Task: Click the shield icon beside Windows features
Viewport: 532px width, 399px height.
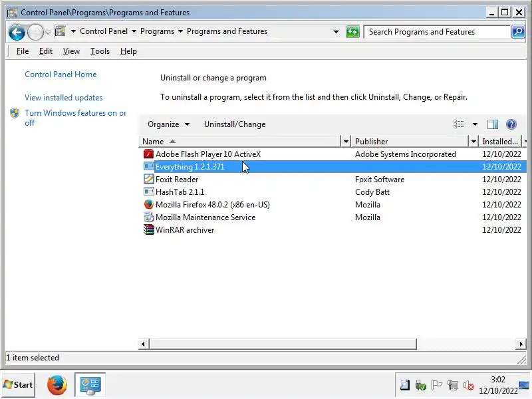Action: point(15,113)
